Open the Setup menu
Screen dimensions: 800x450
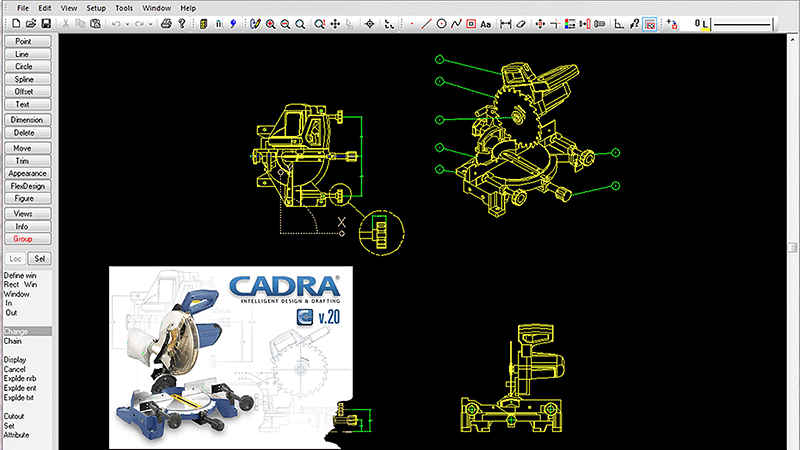96,7
